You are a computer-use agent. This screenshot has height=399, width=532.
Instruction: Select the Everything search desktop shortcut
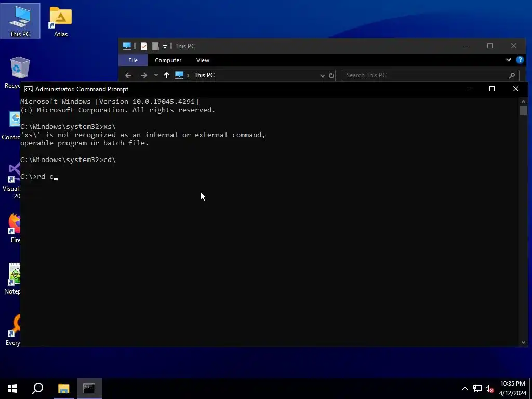[x=14, y=330]
